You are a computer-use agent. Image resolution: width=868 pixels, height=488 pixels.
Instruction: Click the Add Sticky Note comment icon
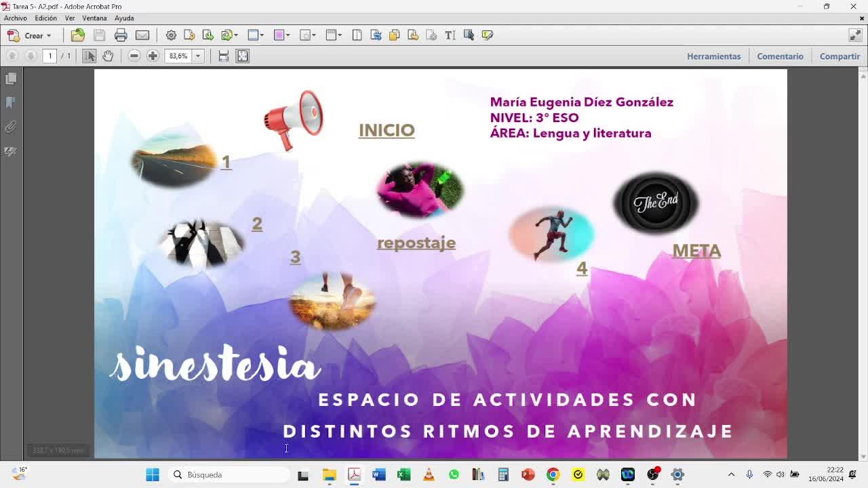[487, 35]
